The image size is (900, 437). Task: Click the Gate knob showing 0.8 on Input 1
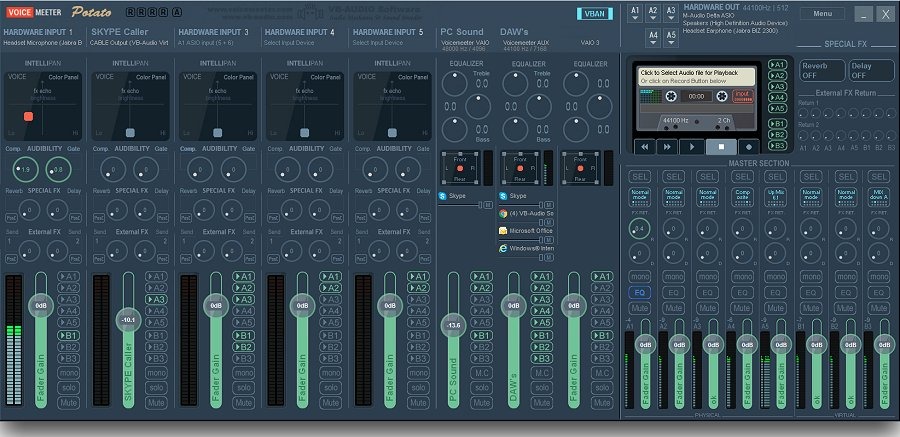59,169
